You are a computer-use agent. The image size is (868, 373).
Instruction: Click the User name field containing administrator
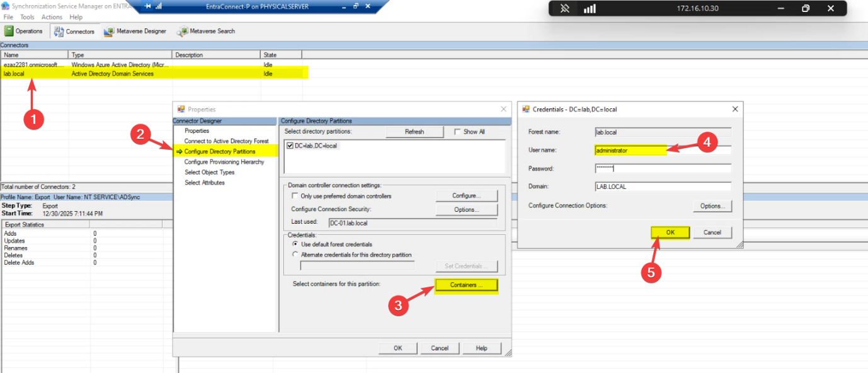click(663, 151)
